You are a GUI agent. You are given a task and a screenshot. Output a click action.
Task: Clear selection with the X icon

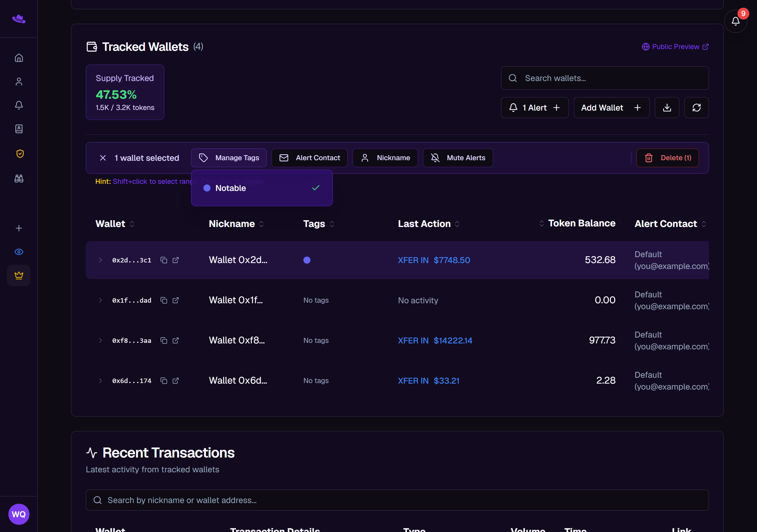pos(103,158)
